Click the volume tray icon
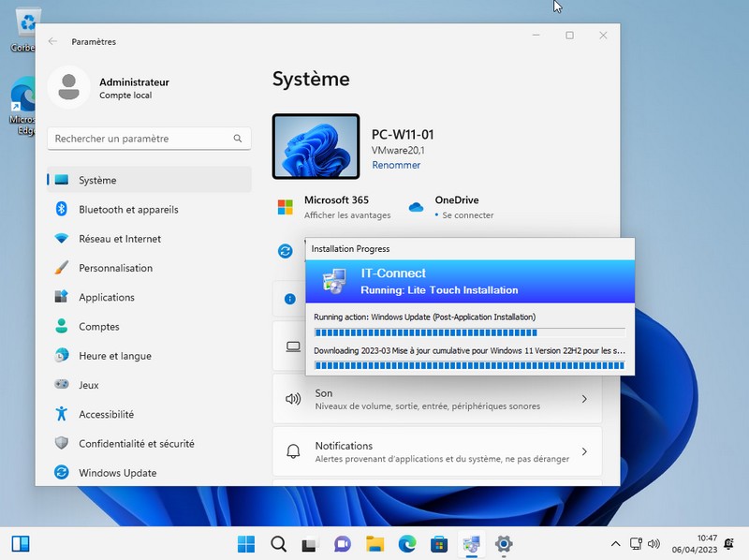 (x=654, y=544)
